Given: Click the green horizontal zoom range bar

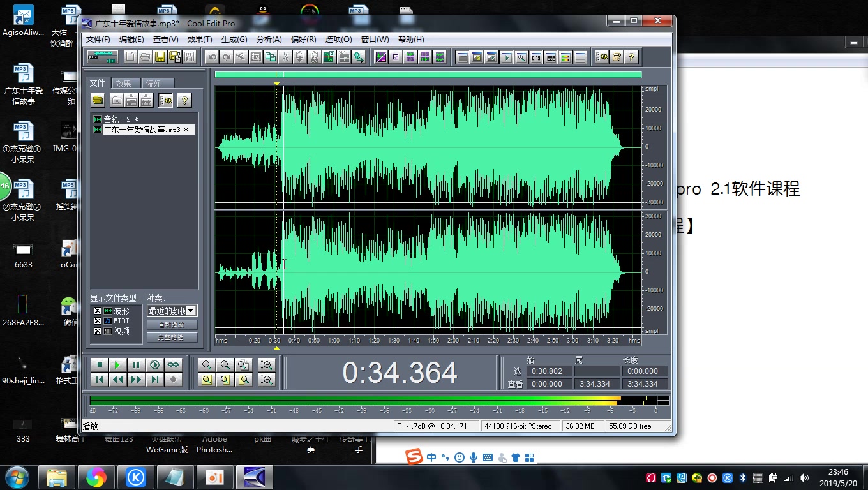Looking at the screenshot, I should tap(428, 75).
